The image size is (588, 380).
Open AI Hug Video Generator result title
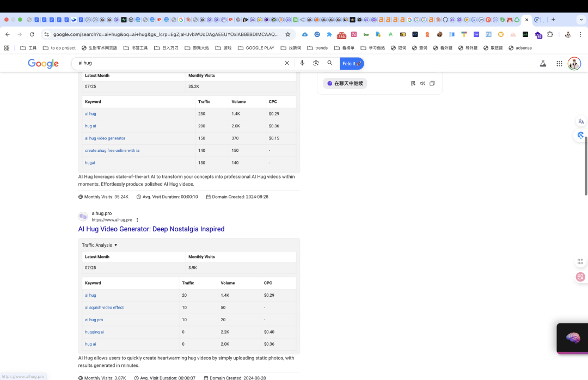151,229
